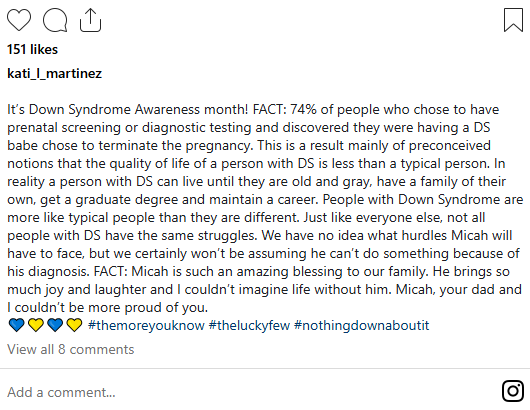
Task: Click the first blue heart emoji
Action: (17, 325)
